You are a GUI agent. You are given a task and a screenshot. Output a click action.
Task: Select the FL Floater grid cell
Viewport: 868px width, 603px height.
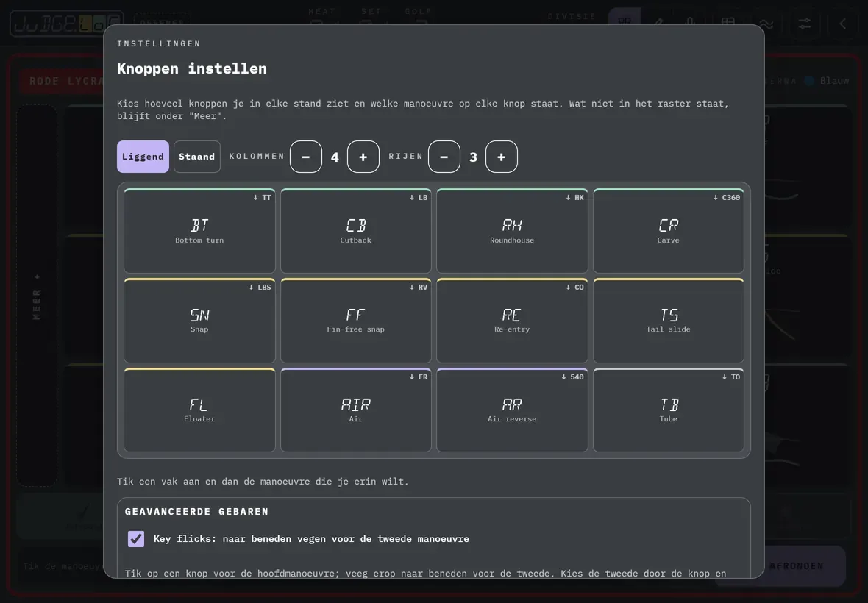[x=199, y=410]
